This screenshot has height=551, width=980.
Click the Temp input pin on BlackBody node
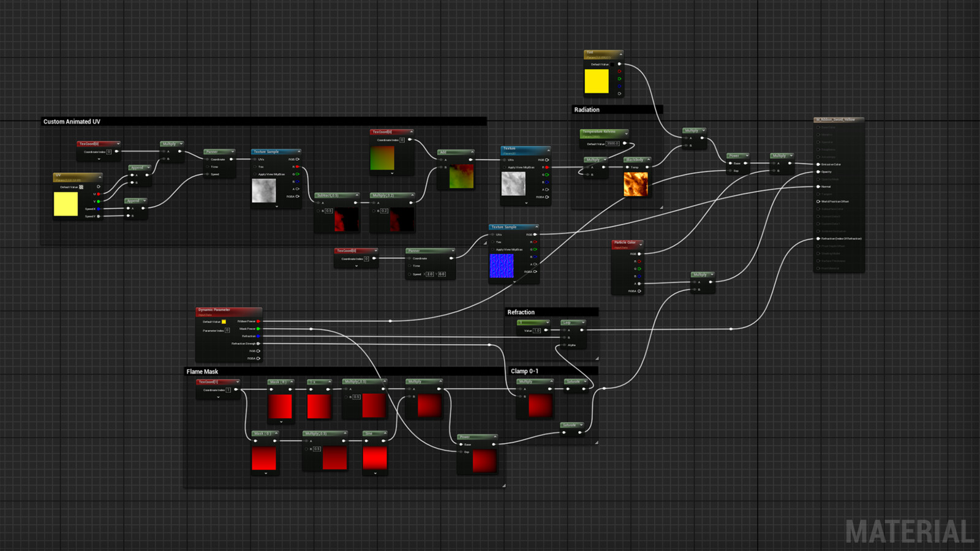tap(627, 167)
